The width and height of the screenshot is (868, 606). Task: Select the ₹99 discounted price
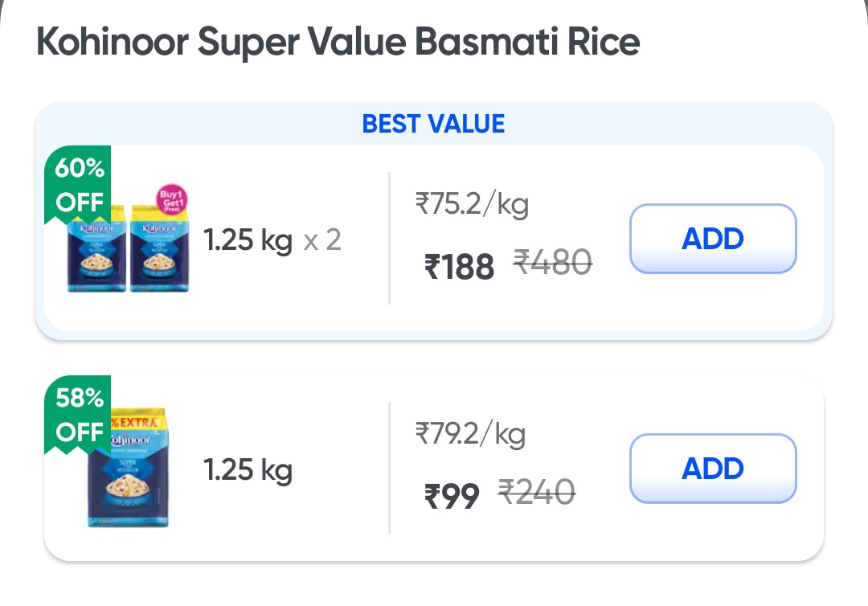(452, 497)
